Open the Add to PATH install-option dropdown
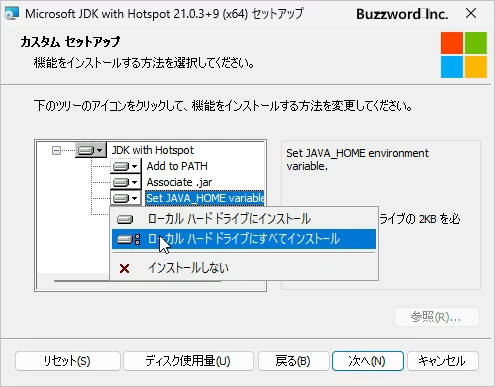Screen dimensions: 495x387 126,166
